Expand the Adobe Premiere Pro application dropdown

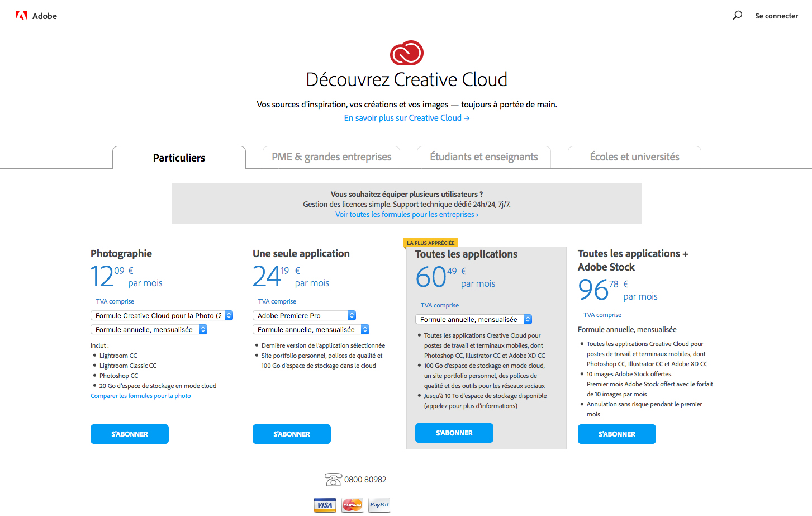(304, 315)
